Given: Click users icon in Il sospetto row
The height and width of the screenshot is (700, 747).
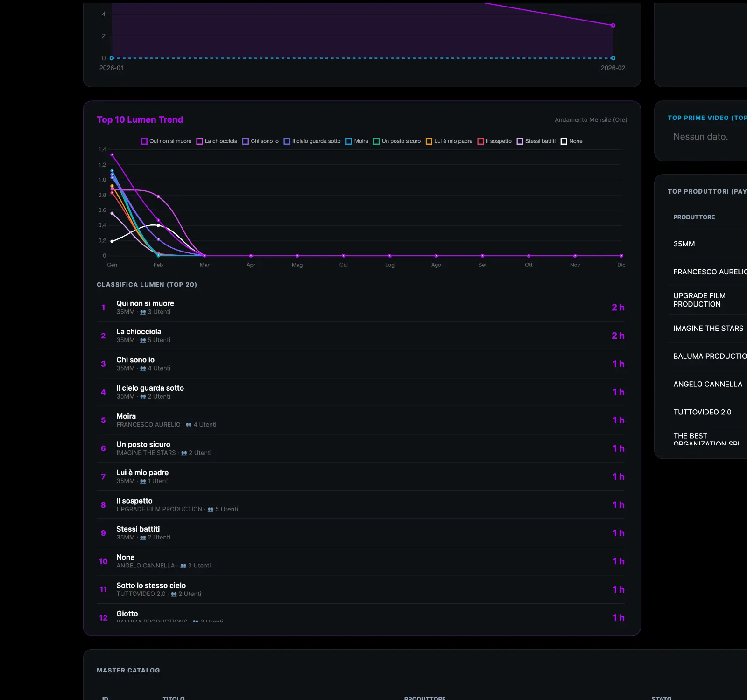Looking at the screenshot, I should 211,510.
